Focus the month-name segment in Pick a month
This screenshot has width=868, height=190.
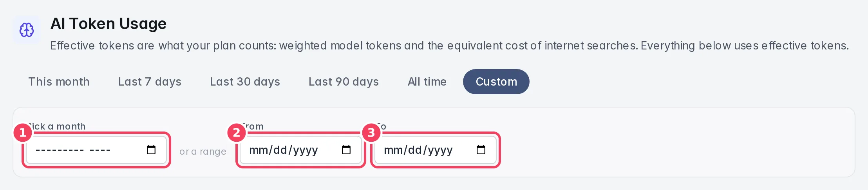pyautogui.click(x=60, y=150)
